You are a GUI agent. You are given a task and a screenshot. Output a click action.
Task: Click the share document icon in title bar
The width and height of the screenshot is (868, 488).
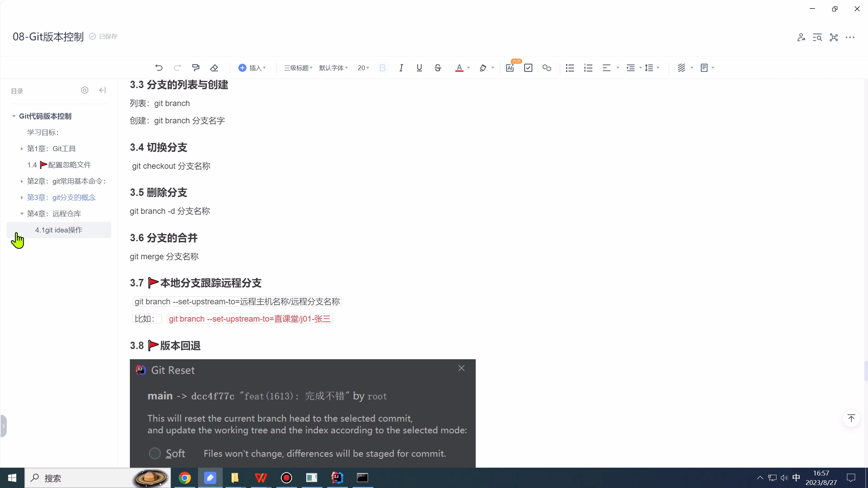pos(801,38)
